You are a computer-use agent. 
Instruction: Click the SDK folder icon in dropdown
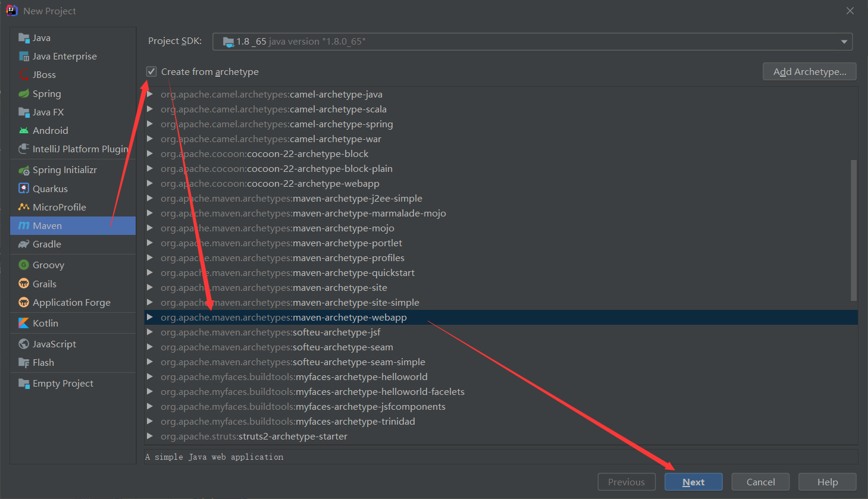click(x=228, y=42)
